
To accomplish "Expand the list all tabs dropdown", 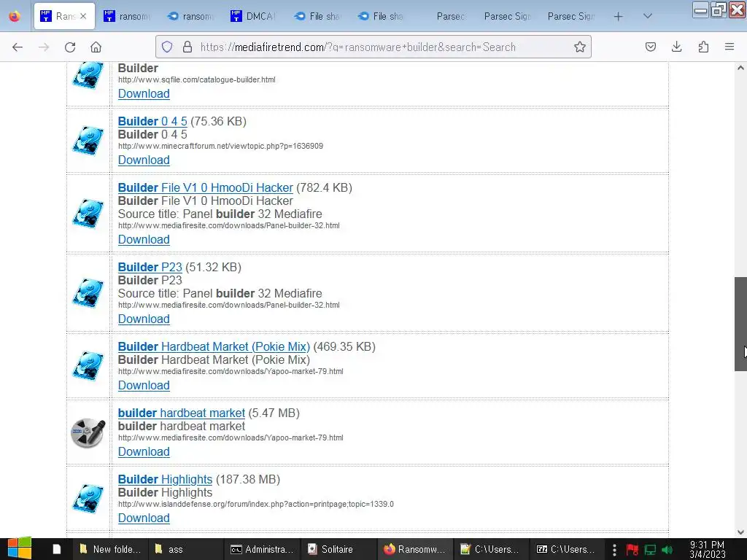I will (648, 16).
